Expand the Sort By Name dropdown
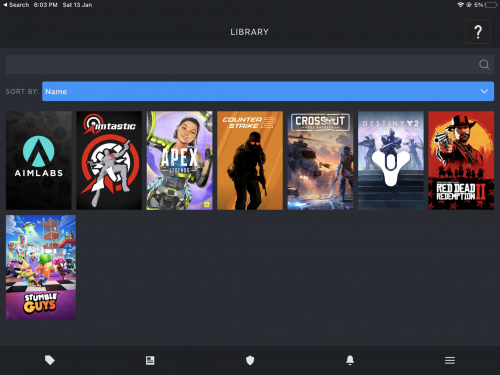This screenshot has width=500, height=375. [268, 91]
